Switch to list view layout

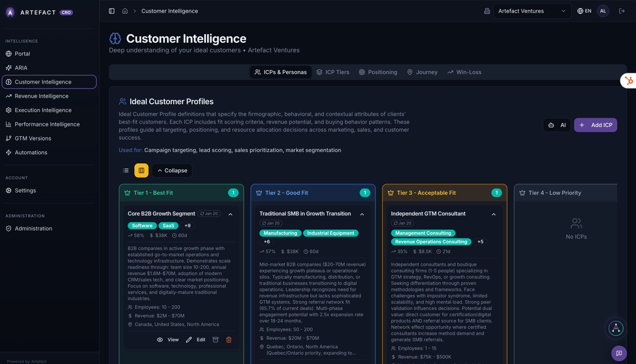pyautogui.click(x=125, y=170)
